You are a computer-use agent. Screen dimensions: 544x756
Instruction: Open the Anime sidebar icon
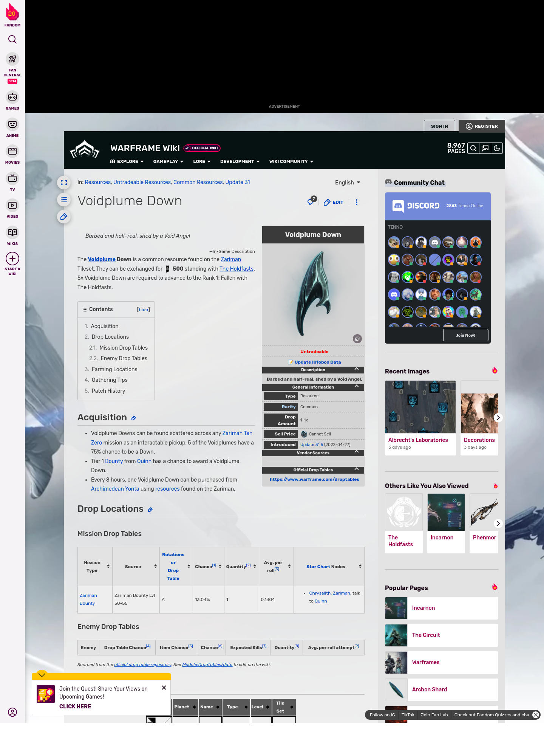12,124
